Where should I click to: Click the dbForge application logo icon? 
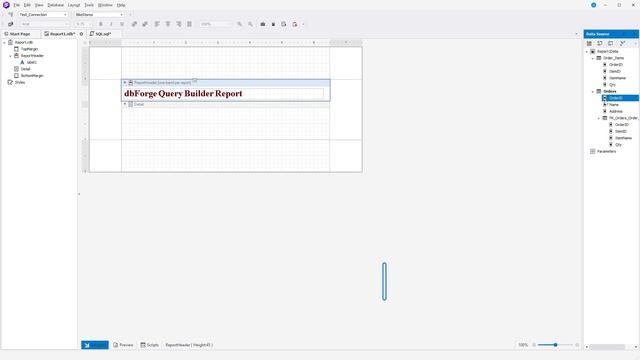pyautogui.click(x=6, y=5)
